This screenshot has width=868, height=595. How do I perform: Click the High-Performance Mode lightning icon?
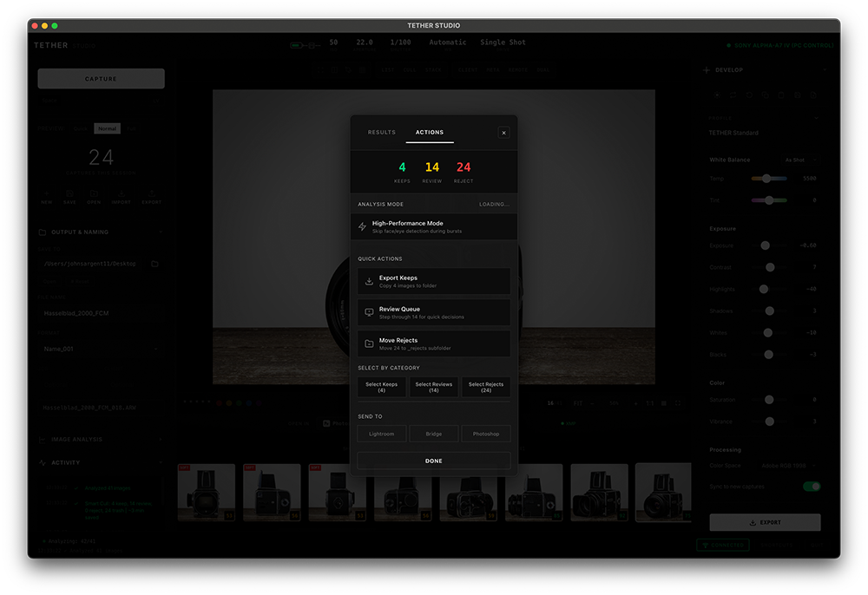363,226
